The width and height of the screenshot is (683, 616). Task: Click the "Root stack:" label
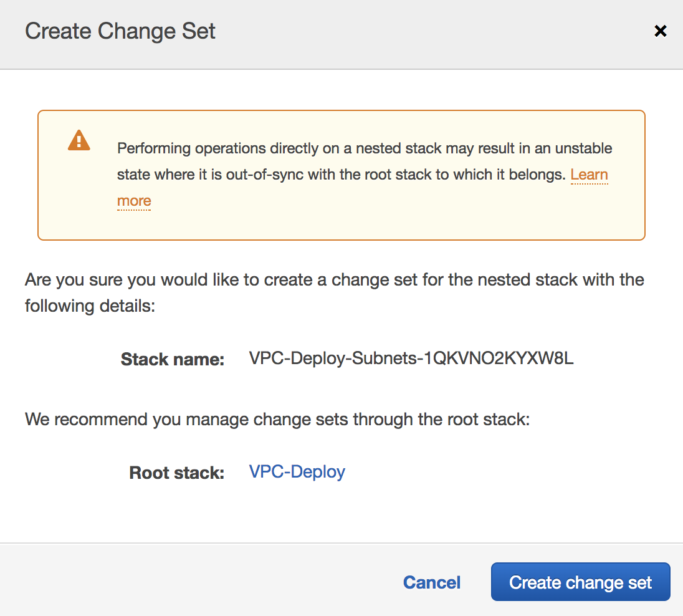coord(176,473)
